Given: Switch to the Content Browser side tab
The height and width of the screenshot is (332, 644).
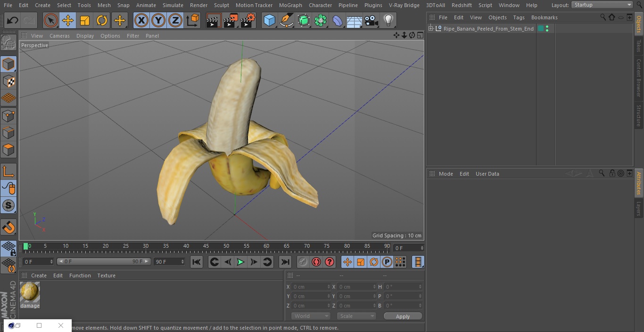Looking at the screenshot, I should point(639,78).
